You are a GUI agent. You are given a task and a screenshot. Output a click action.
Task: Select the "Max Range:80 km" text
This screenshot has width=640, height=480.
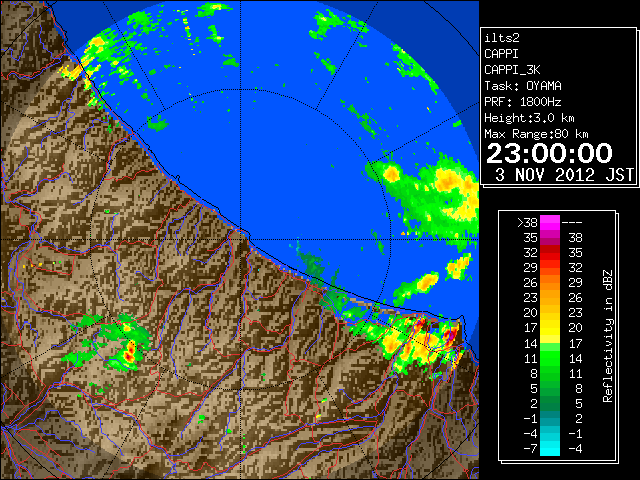coord(536,134)
